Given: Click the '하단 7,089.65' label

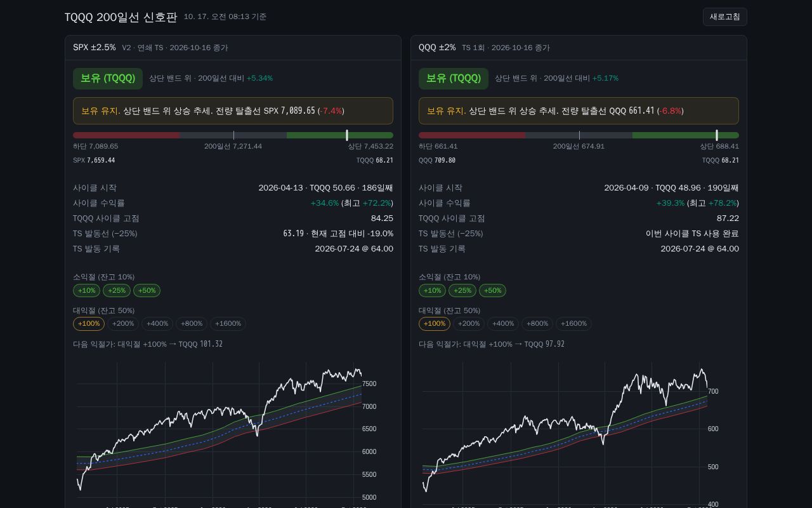Looking at the screenshot, I should point(96,146).
